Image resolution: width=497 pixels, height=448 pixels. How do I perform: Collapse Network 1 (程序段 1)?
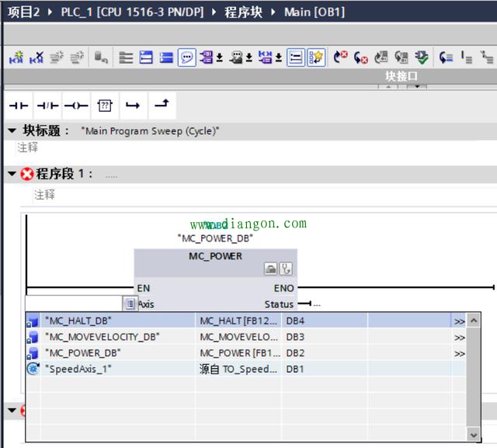pos(12,174)
